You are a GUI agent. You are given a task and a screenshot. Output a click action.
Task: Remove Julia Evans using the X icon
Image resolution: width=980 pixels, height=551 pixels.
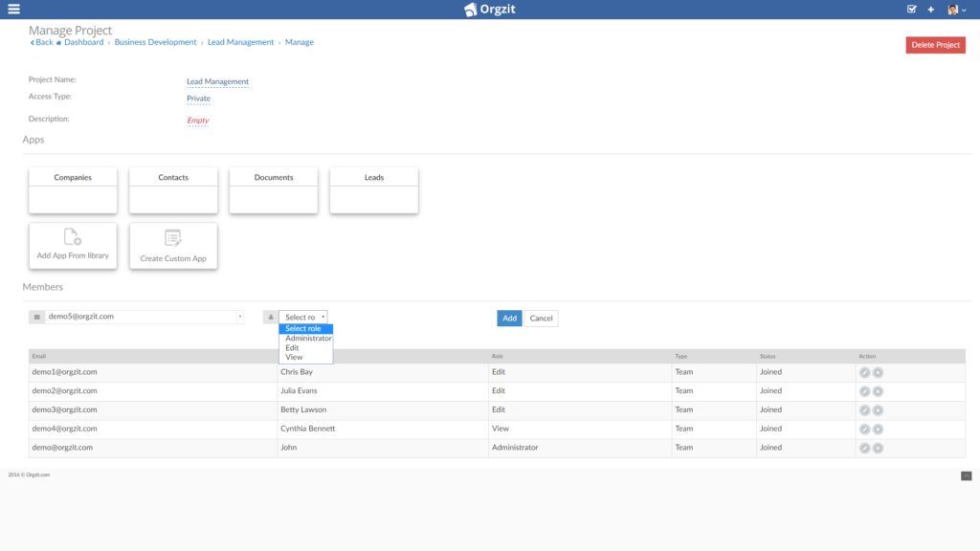coord(878,390)
